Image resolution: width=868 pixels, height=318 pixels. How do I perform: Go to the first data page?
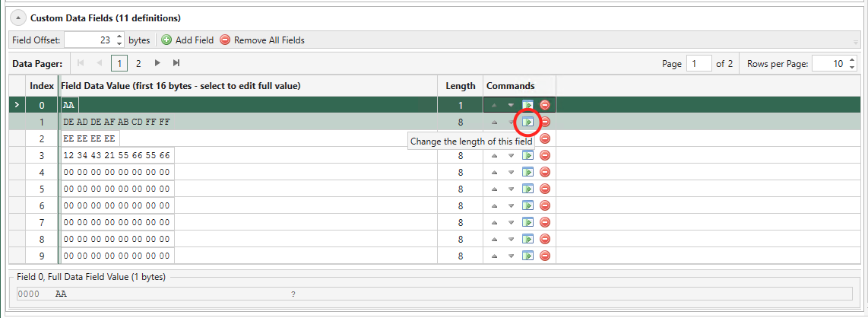(x=81, y=63)
